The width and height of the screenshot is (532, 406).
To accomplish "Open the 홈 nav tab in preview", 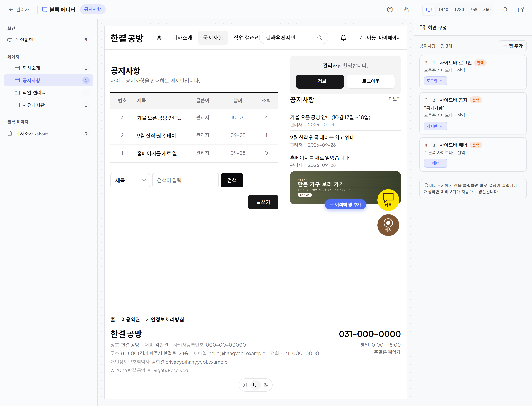I will click(x=159, y=38).
